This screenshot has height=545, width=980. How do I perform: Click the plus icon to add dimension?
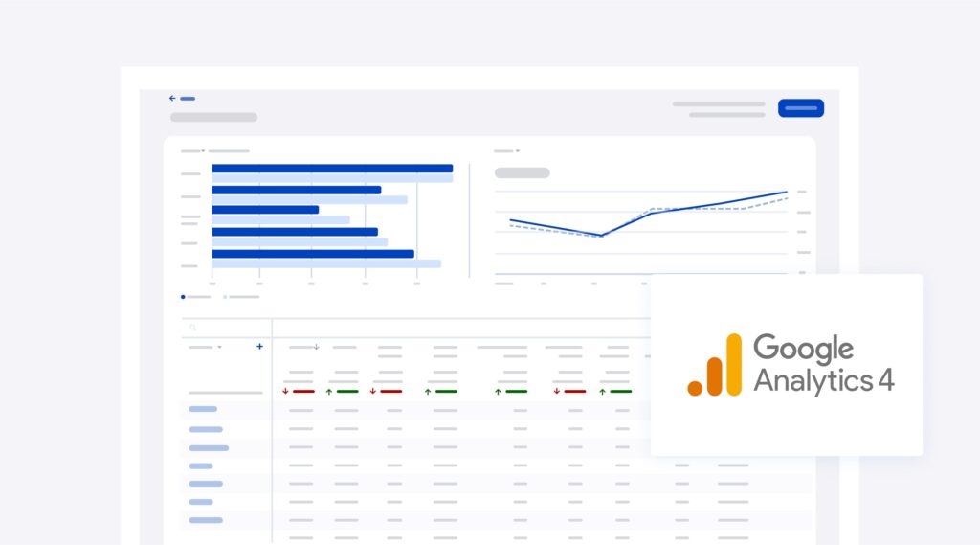[x=259, y=347]
